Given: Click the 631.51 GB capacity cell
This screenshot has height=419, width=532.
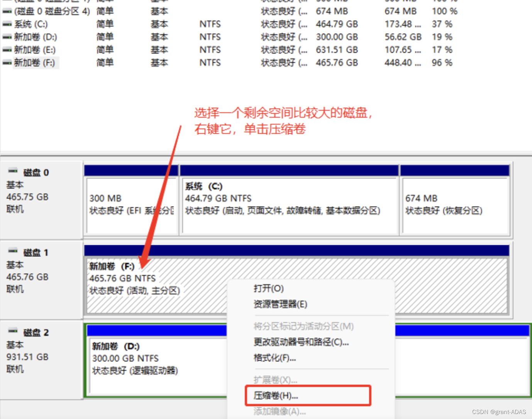Looking at the screenshot, I should 337,50.
